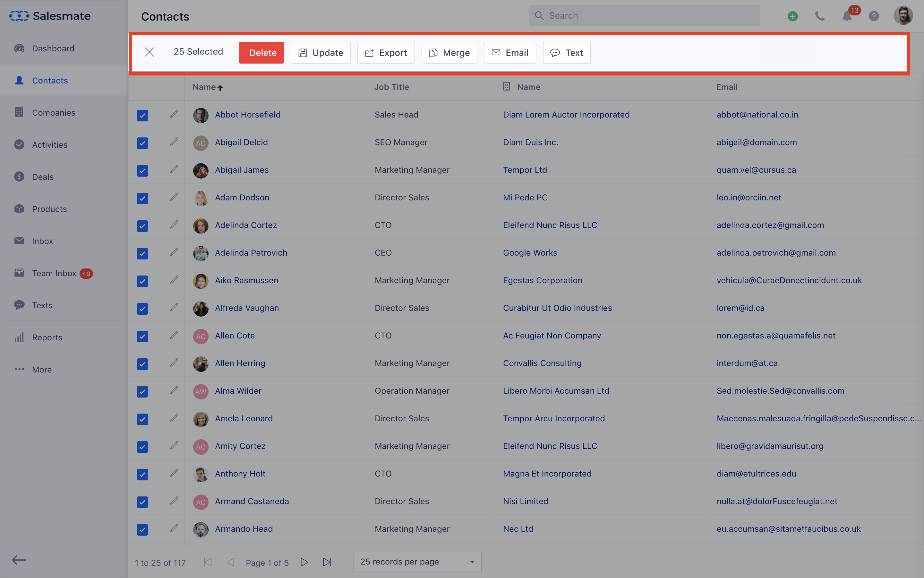Click the pencil edit icon for Abbot Horsefield
Screen dimensions: 924x578
point(174,114)
